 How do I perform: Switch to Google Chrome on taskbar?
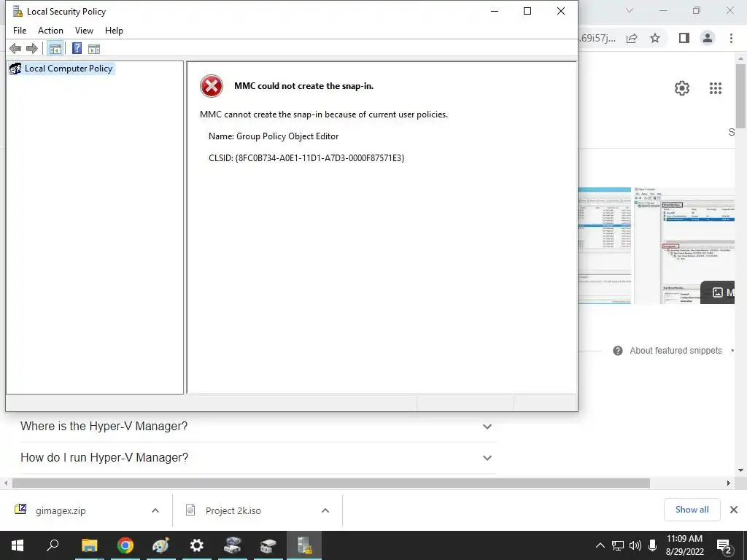[125, 545]
